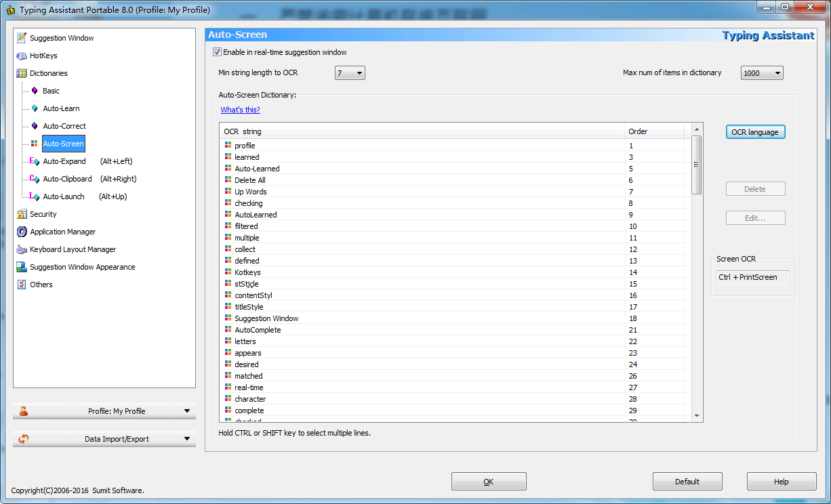Click the OK button
The image size is (831, 504).
[x=489, y=482]
